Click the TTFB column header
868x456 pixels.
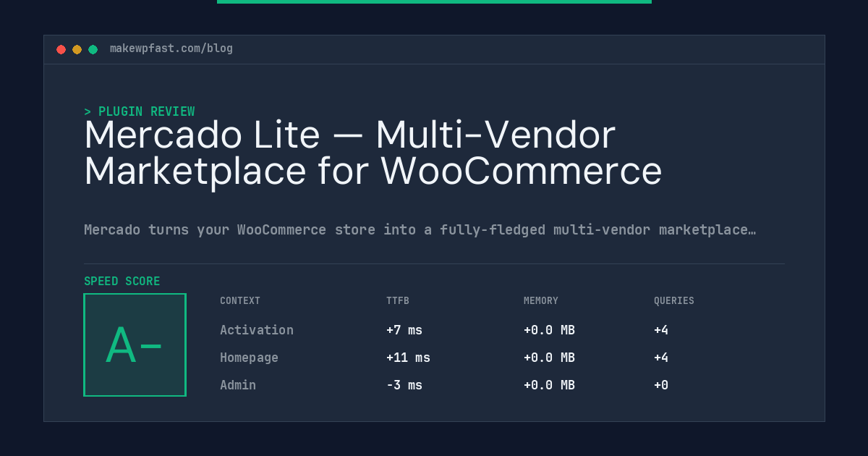398,301
